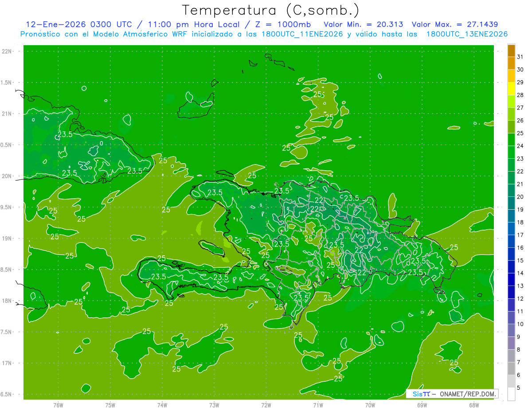The width and height of the screenshot is (532, 411).
Task: Click the '18N' latitude axis label
Action: pyautogui.click(x=6, y=301)
